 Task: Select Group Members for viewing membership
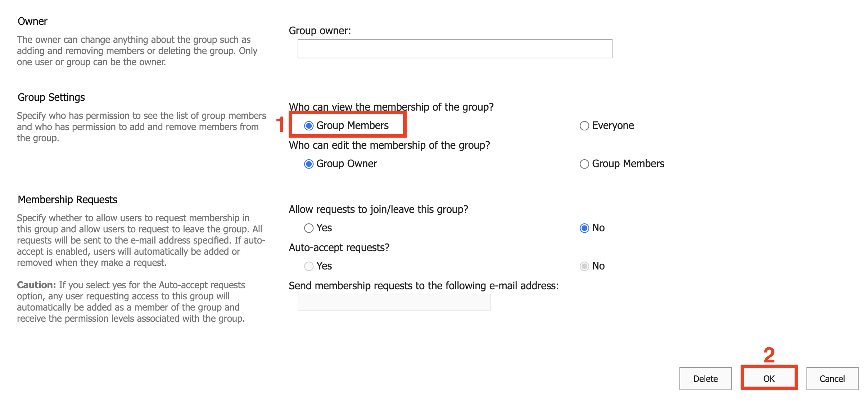click(x=309, y=126)
